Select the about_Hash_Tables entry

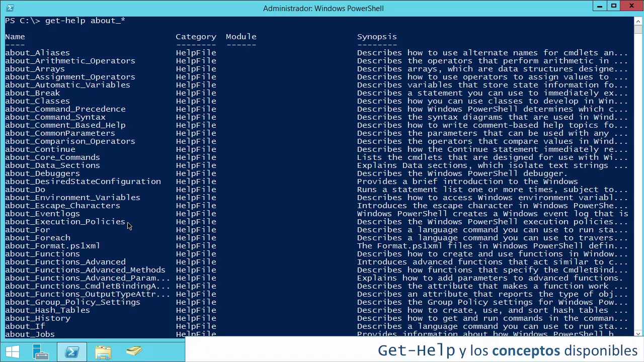click(47, 310)
